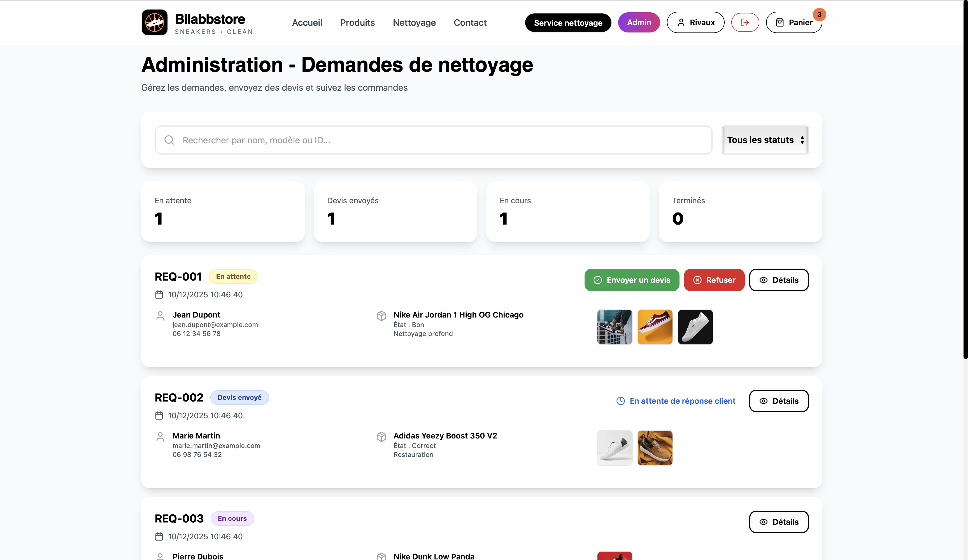Screen dimensions: 968x560
Task: View Détails for REQ-002
Action: (x=779, y=401)
